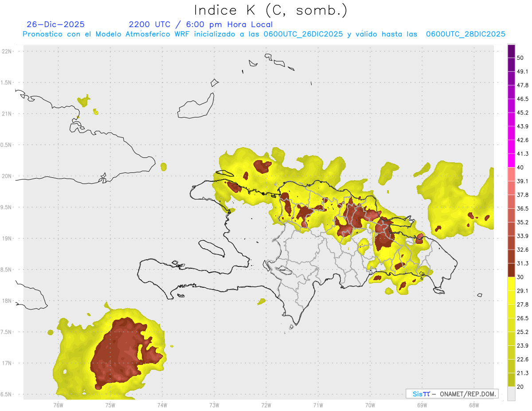The image size is (532, 411).
Task: Click legend value '21.3'
Action: 523,373
